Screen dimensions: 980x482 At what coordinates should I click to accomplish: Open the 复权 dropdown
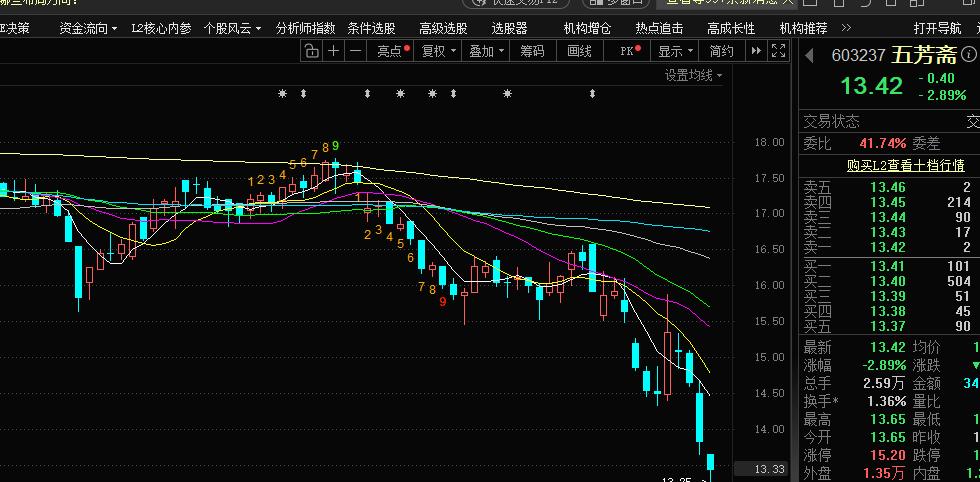click(x=439, y=51)
